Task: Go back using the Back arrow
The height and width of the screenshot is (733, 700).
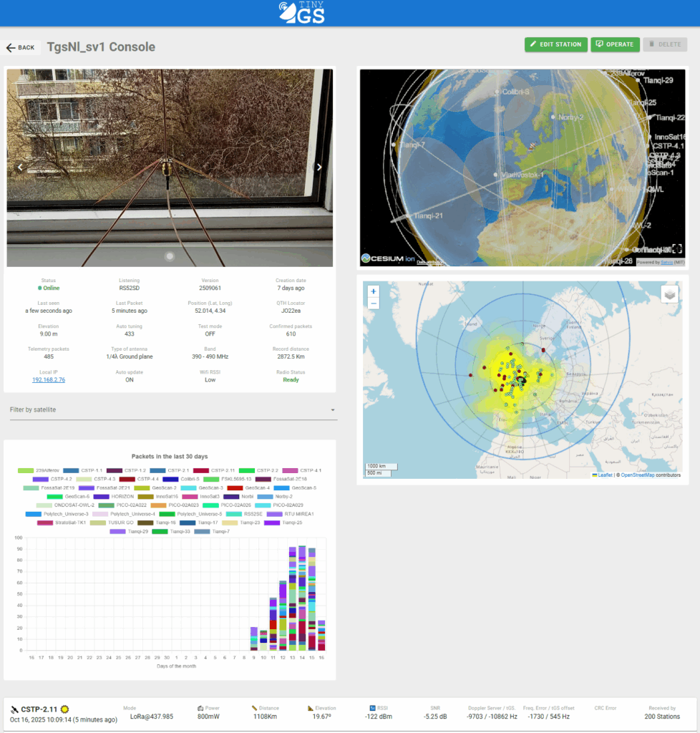Action: click(20, 47)
